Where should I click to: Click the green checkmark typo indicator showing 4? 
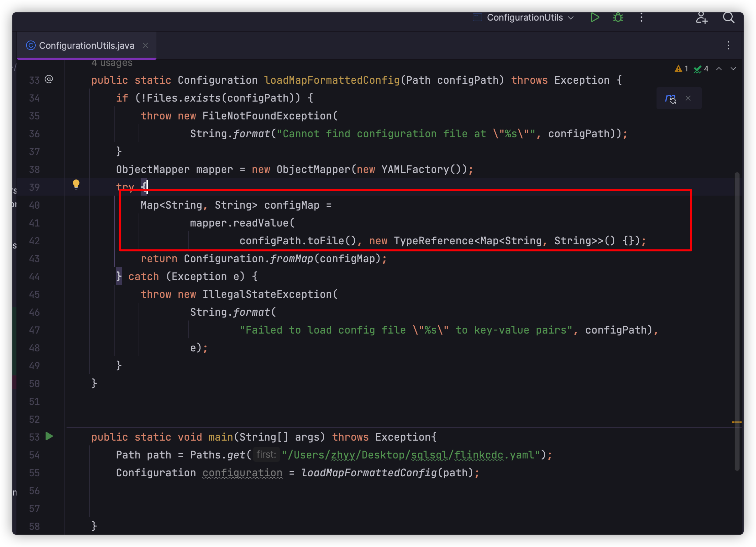point(701,69)
